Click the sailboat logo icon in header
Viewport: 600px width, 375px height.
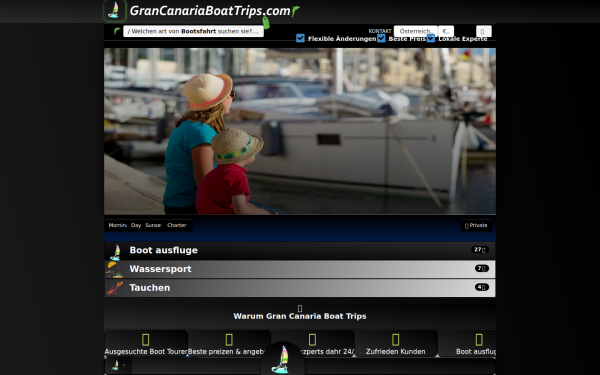(114, 10)
